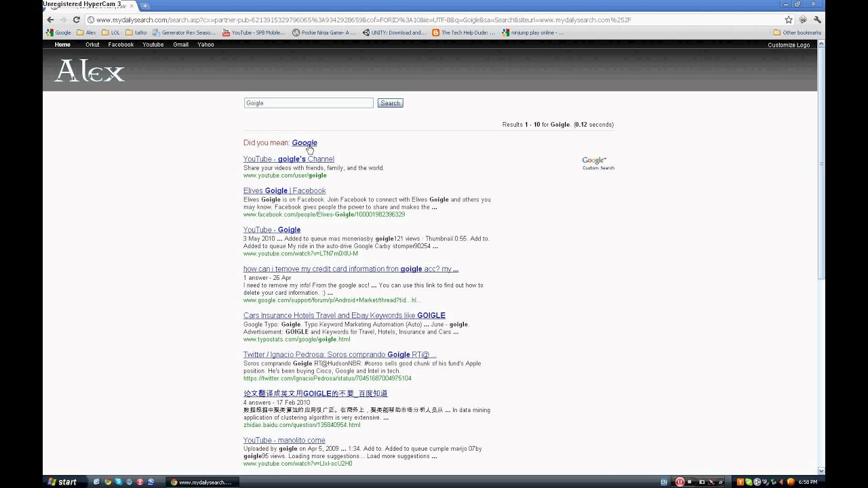The height and width of the screenshot is (488, 868).
Task: Launch Skype from the quick launch bar
Action: point(119,482)
